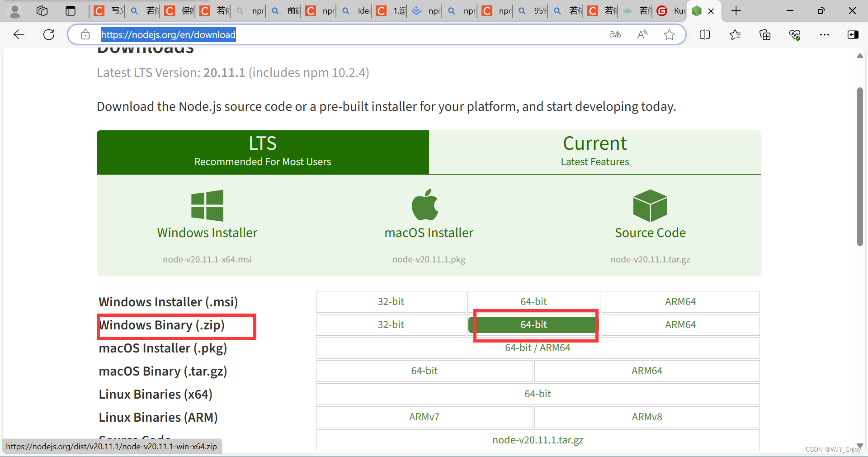This screenshot has height=457, width=868.
Task: Switch to the Current Latest Features tab
Action: tap(595, 152)
